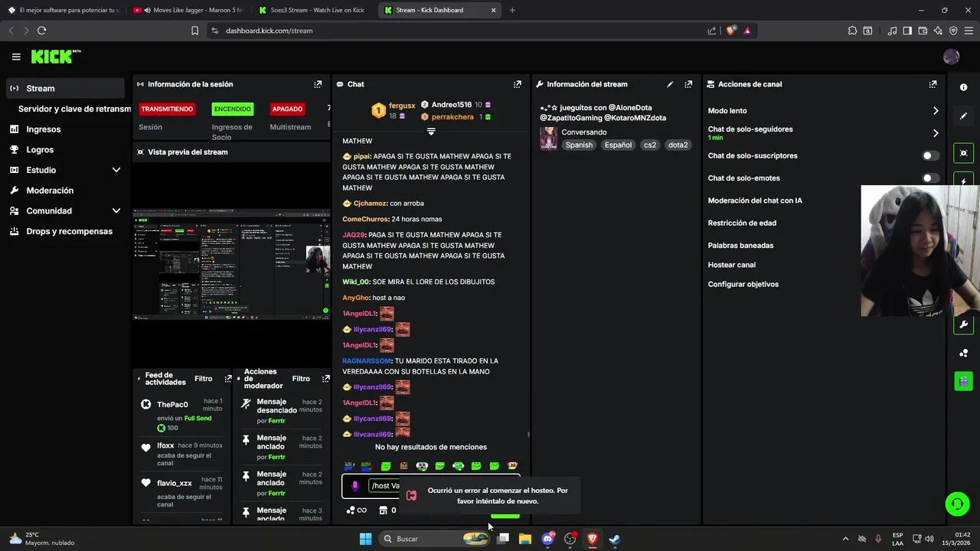Click the host error icon in the notification
980x551 pixels.
coord(411,495)
